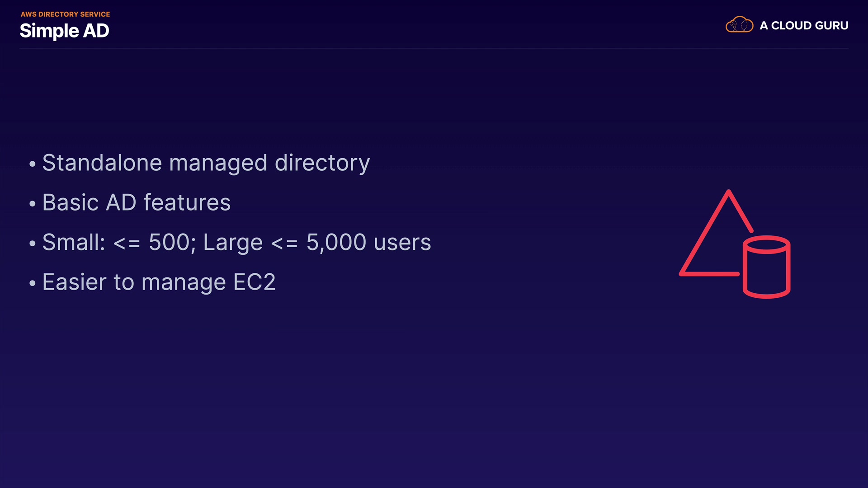The height and width of the screenshot is (488, 868).
Task: Click the "5,000" number in the users bullet
Action: click(x=336, y=242)
